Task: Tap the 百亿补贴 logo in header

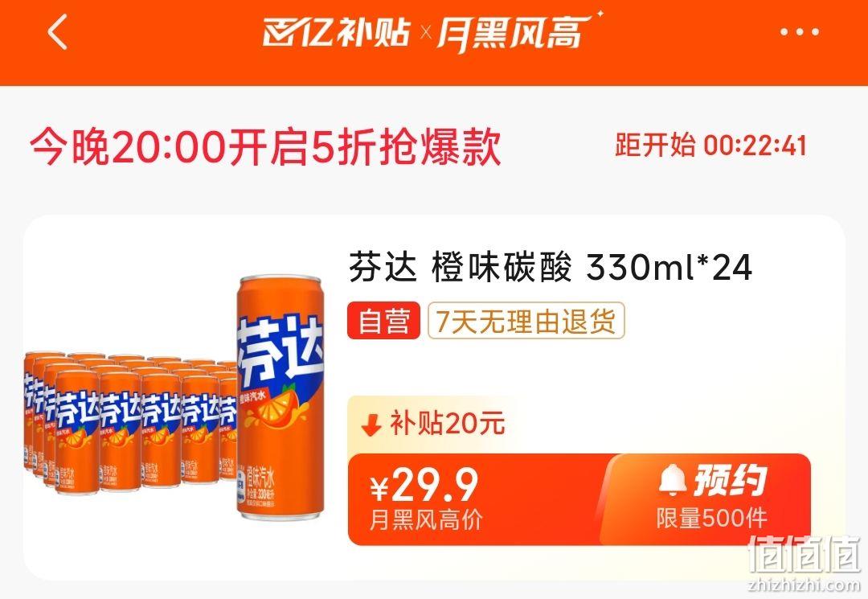Action: [x=337, y=32]
